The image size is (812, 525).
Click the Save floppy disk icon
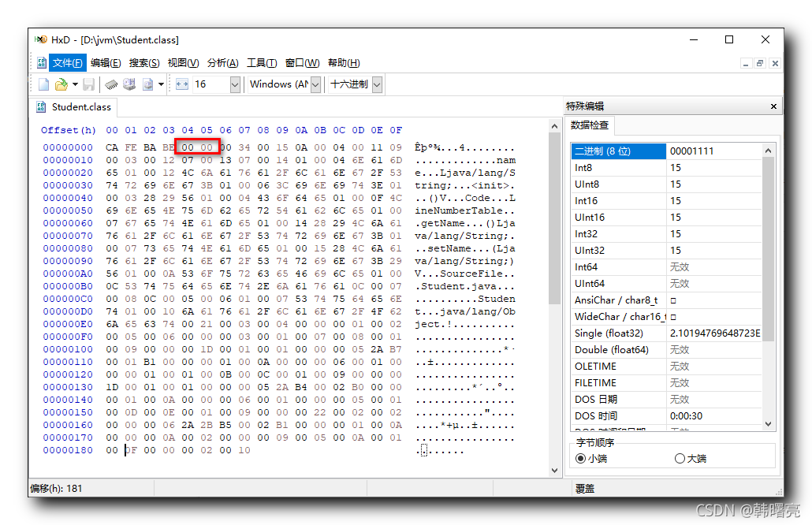(x=88, y=84)
